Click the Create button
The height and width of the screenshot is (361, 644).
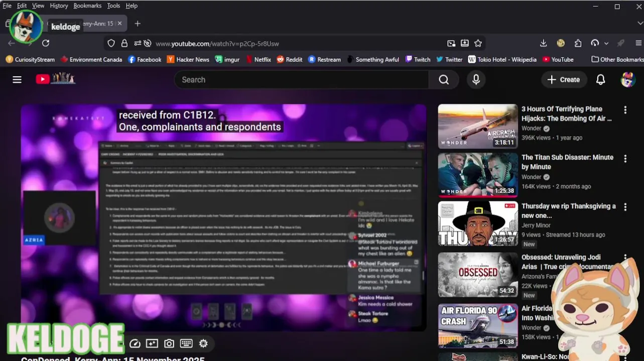pyautogui.click(x=564, y=80)
